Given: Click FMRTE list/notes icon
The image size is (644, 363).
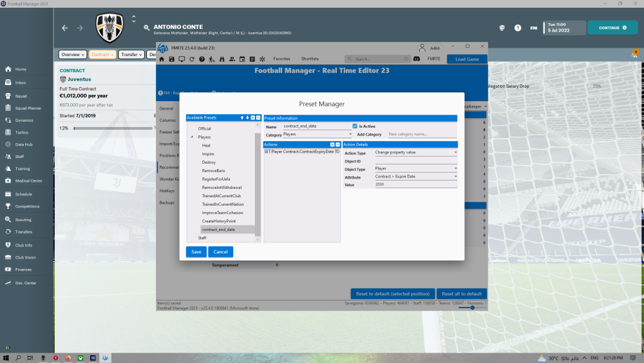Looking at the screenshot, I should tap(252, 59).
